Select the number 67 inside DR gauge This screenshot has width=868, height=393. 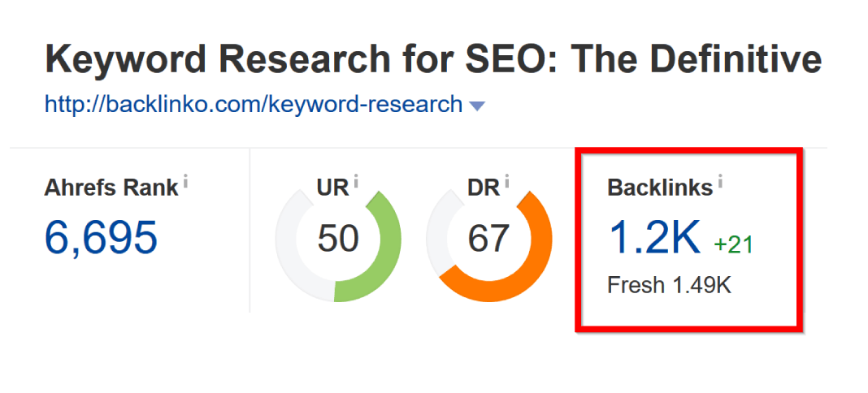click(x=488, y=238)
